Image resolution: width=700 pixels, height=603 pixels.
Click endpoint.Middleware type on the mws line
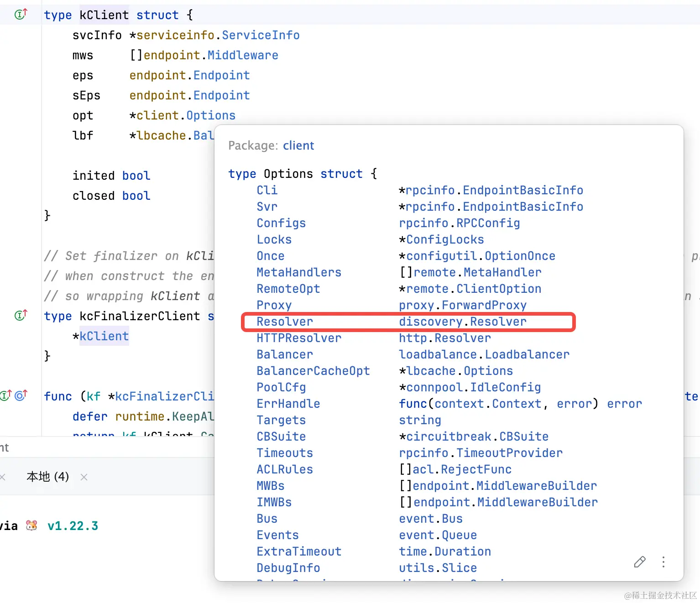point(211,55)
